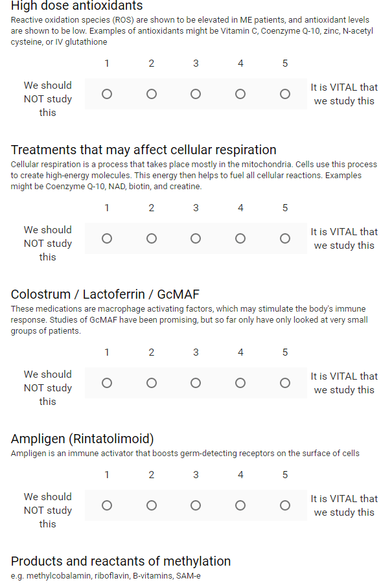Rate Ampligen (Rintatolimoid) as 1
Viewport: 392px width, 587px height.
107,505
